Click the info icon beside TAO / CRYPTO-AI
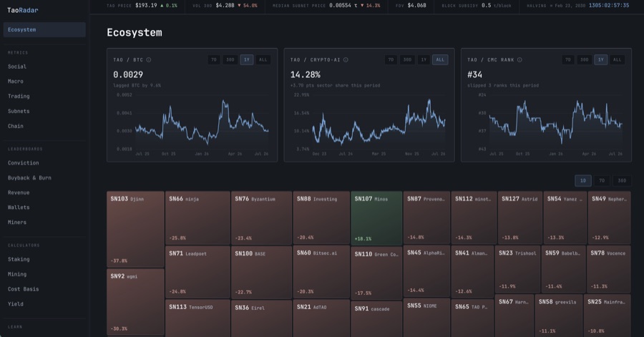 (346, 60)
